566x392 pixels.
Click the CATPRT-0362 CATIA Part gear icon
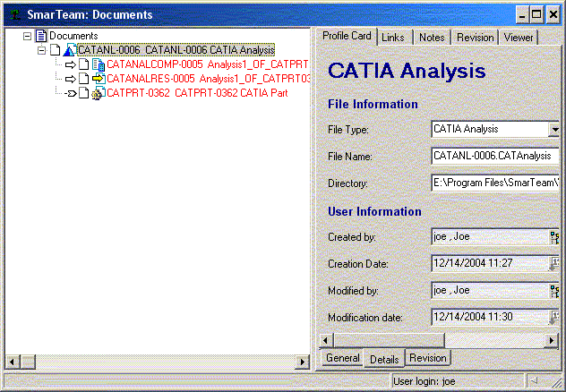99,93
